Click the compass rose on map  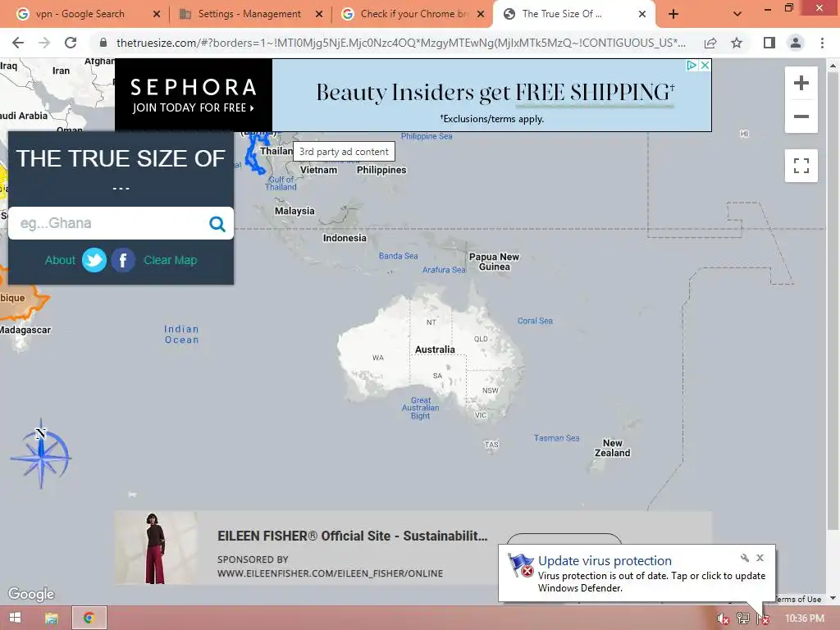pos(41,454)
